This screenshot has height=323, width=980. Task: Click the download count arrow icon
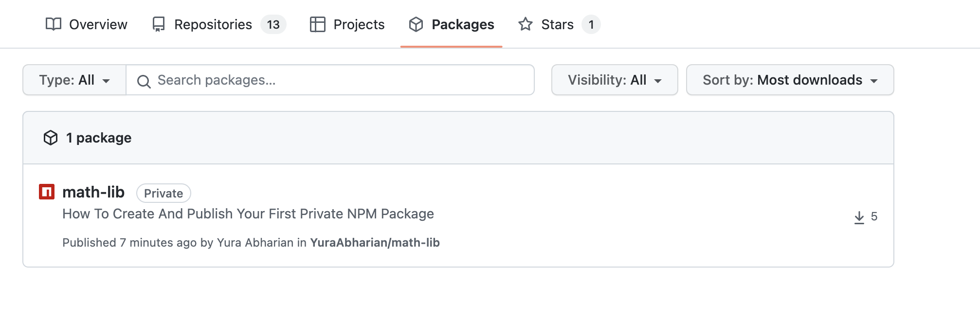pos(859,217)
